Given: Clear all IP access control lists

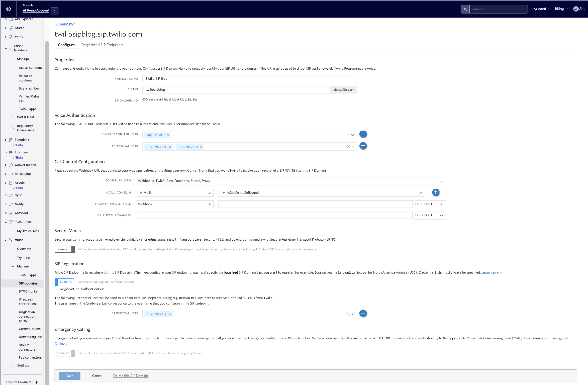Looking at the screenshot, I should click(348, 135).
